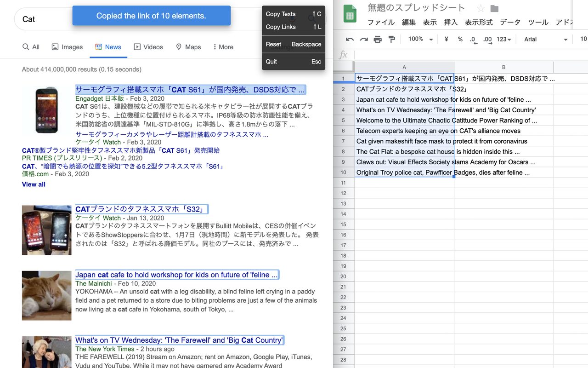
Task: Click the Google Sheets logo icon
Action: 350,14
